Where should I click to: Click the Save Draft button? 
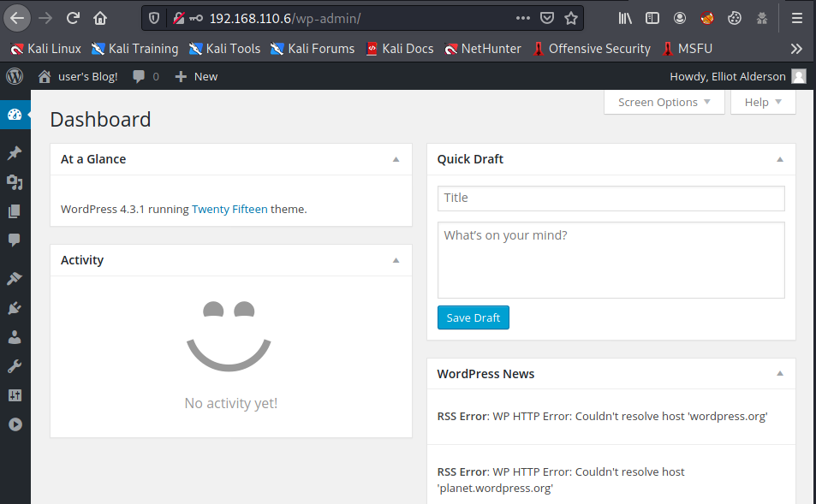click(473, 317)
